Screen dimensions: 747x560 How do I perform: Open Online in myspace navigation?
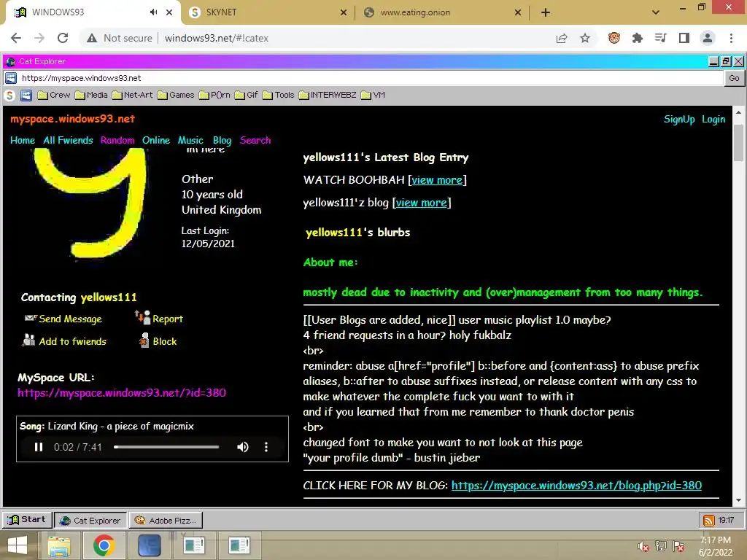[156, 141]
